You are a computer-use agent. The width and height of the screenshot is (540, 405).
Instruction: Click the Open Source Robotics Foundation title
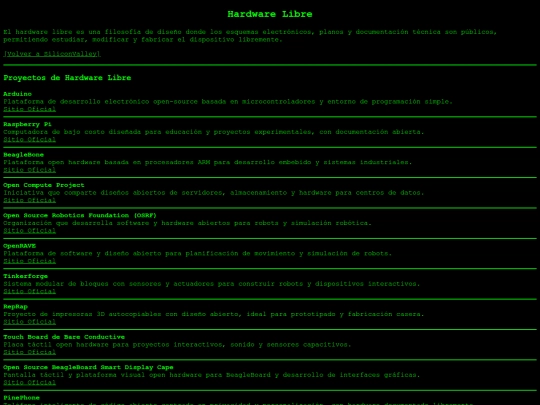click(x=80, y=215)
